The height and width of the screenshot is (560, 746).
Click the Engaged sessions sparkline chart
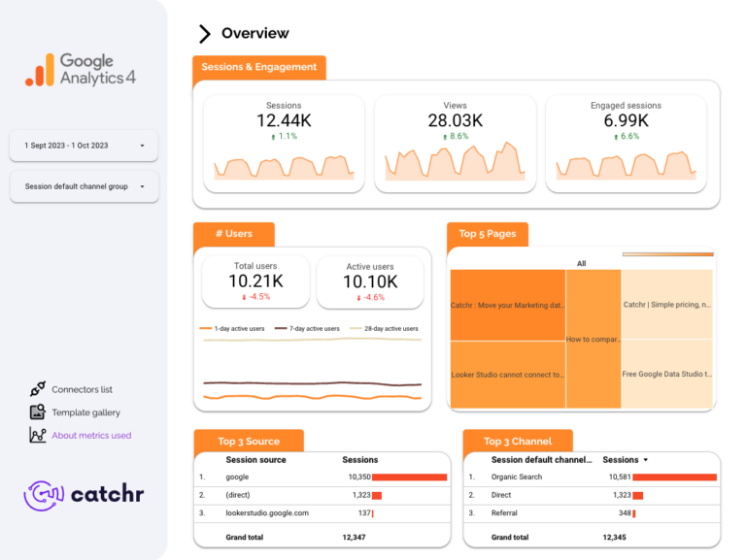(x=627, y=165)
